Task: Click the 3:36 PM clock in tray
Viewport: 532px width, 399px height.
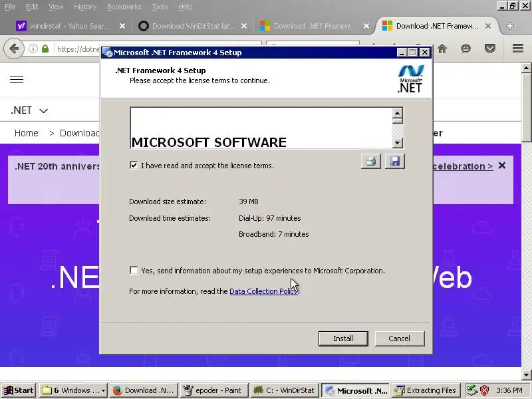Action: click(509, 390)
